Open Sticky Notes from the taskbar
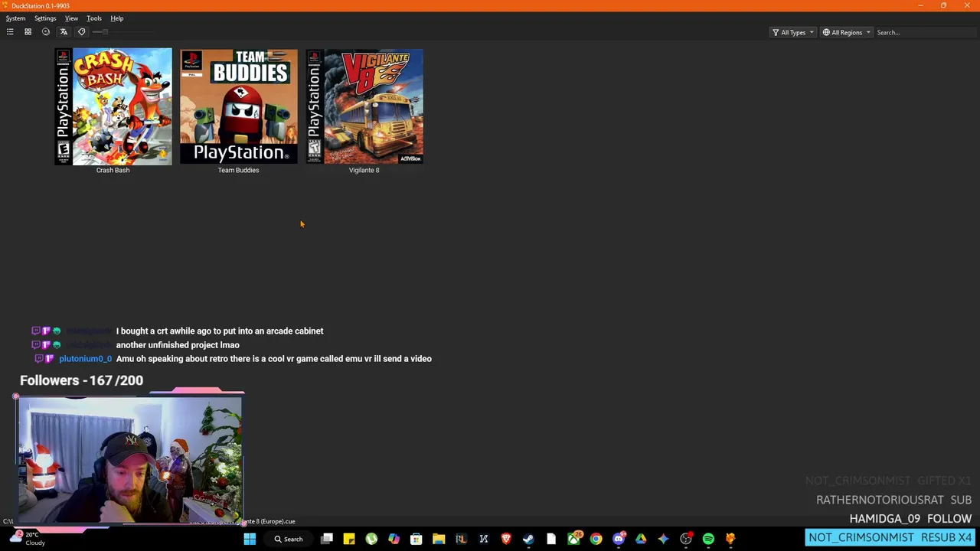Image resolution: width=980 pixels, height=551 pixels. pyautogui.click(x=349, y=539)
